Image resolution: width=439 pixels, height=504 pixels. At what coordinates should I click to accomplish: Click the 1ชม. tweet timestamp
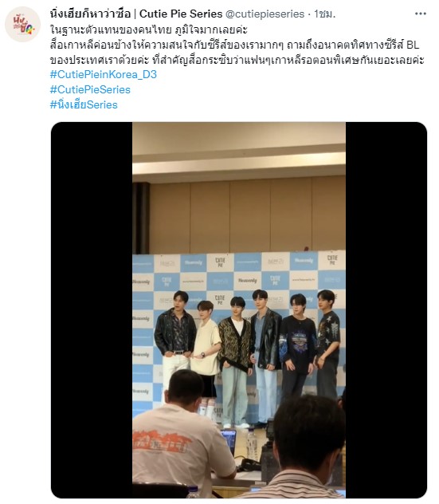point(324,14)
